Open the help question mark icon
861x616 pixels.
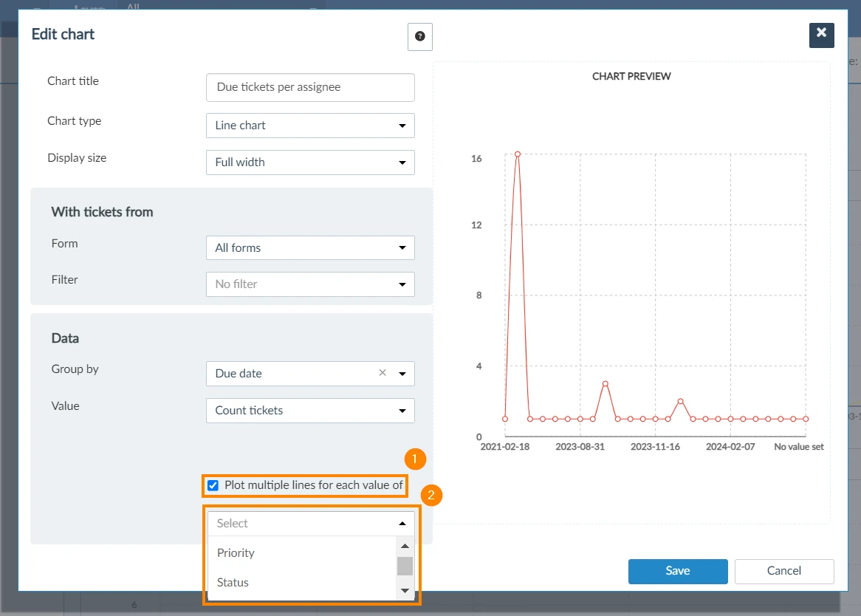pyautogui.click(x=419, y=37)
